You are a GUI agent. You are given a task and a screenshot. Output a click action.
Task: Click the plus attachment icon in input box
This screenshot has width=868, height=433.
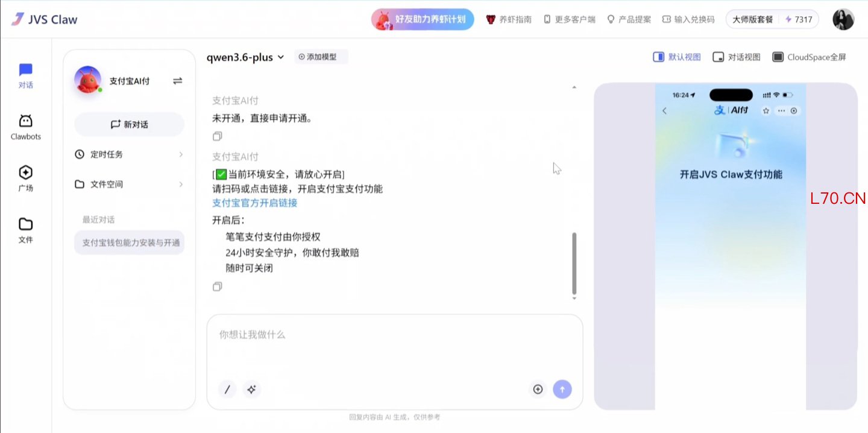[x=538, y=390]
